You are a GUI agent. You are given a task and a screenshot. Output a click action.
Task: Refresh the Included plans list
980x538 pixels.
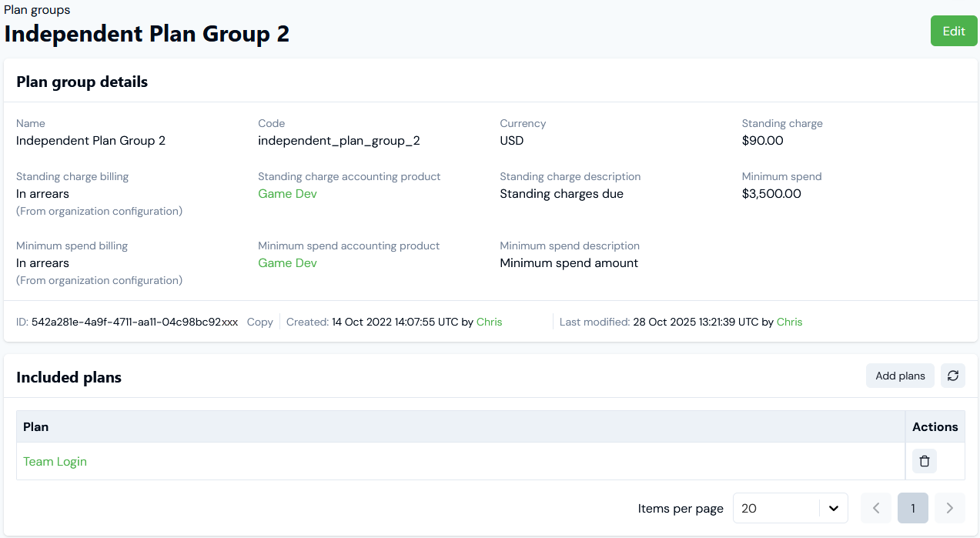point(953,376)
